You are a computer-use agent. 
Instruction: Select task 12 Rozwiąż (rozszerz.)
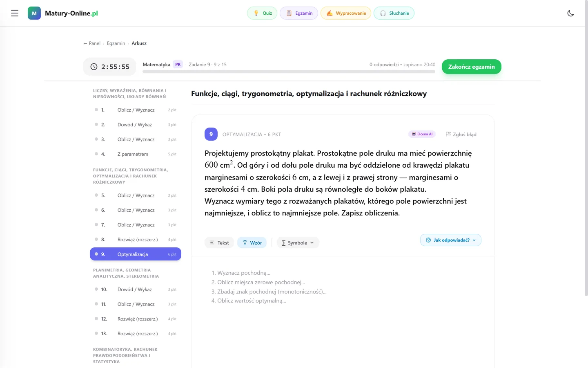[136, 319]
